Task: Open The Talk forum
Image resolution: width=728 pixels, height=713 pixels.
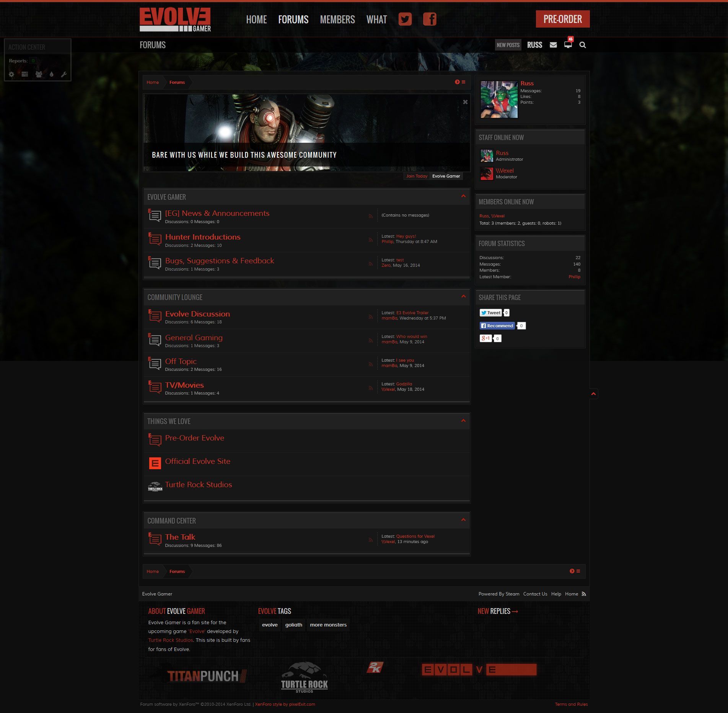Action: pyautogui.click(x=180, y=537)
